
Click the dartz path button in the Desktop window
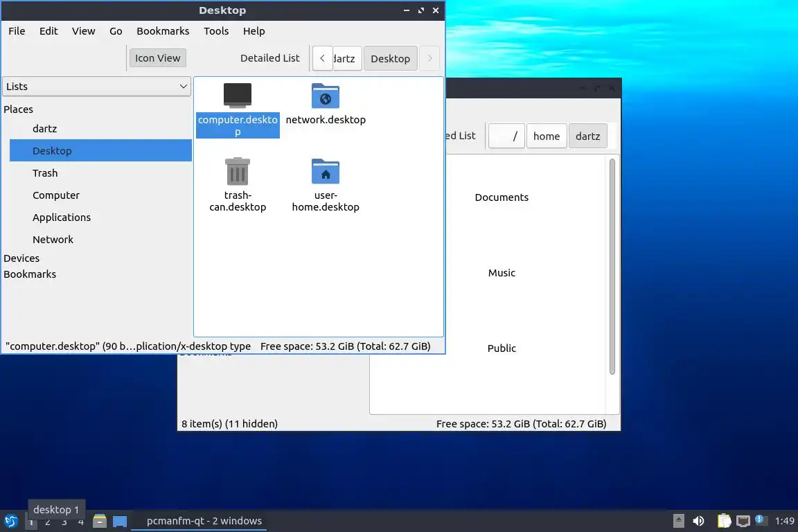348,58
